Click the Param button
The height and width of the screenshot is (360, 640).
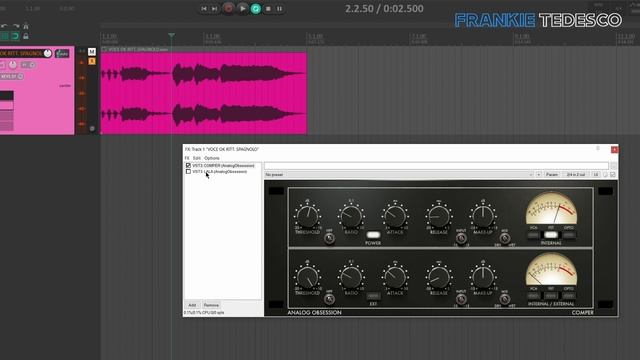[x=552, y=175]
